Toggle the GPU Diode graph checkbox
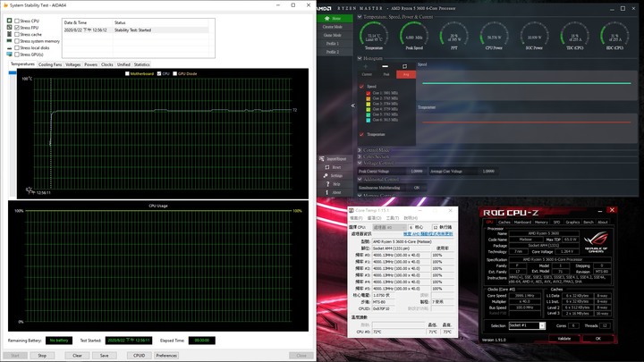This screenshot has width=644, height=362. pyautogui.click(x=175, y=73)
